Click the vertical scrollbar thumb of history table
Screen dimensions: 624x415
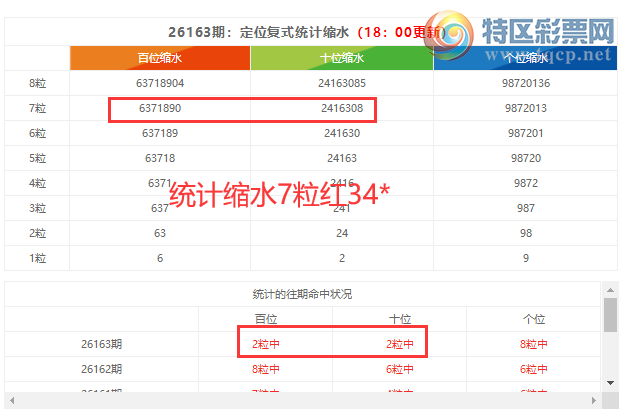610,315
